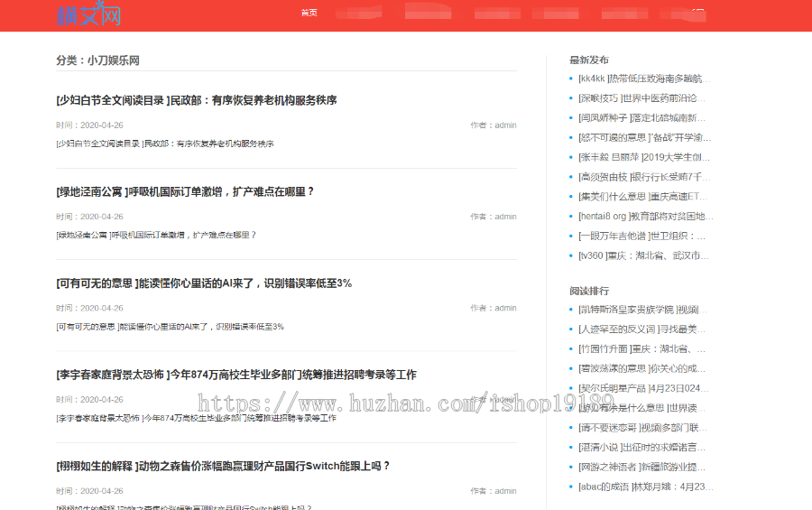Open sidebar link 2019大学生创
The width and height of the screenshot is (812, 510).
(644, 157)
